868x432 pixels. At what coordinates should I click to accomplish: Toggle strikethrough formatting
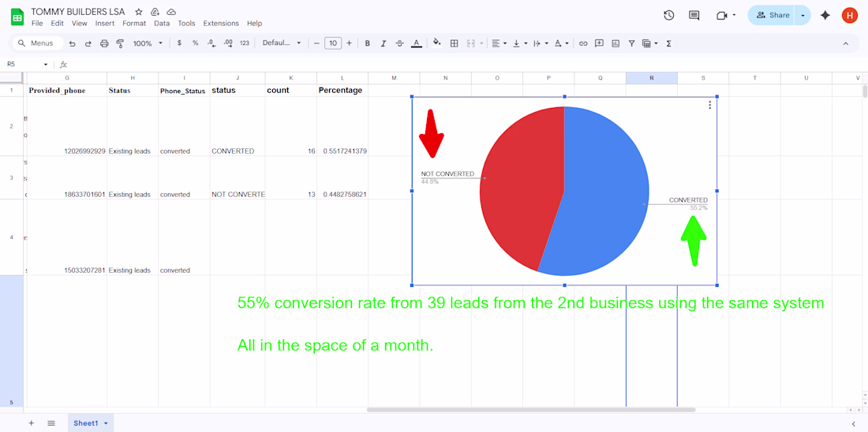pos(400,43)
